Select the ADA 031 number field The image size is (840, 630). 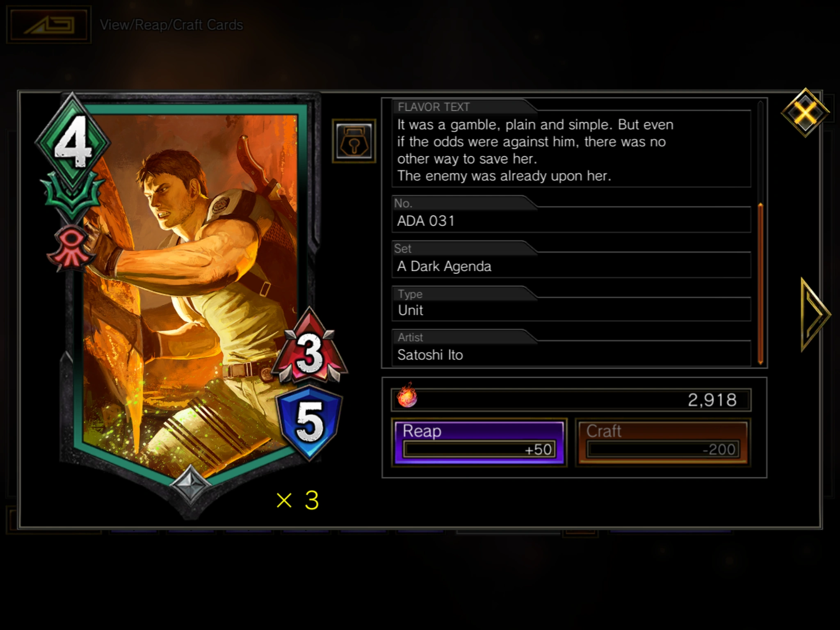click(x=571, y=221)
